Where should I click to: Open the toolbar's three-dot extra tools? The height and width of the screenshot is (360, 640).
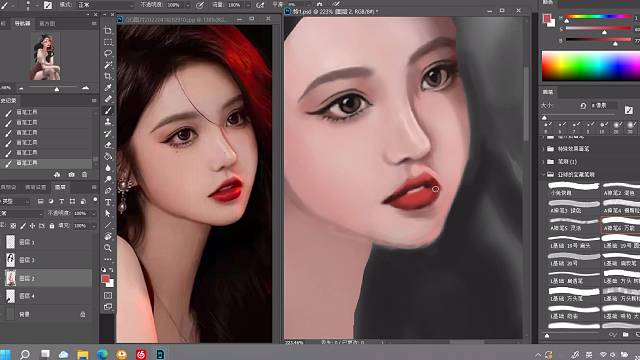108,259
